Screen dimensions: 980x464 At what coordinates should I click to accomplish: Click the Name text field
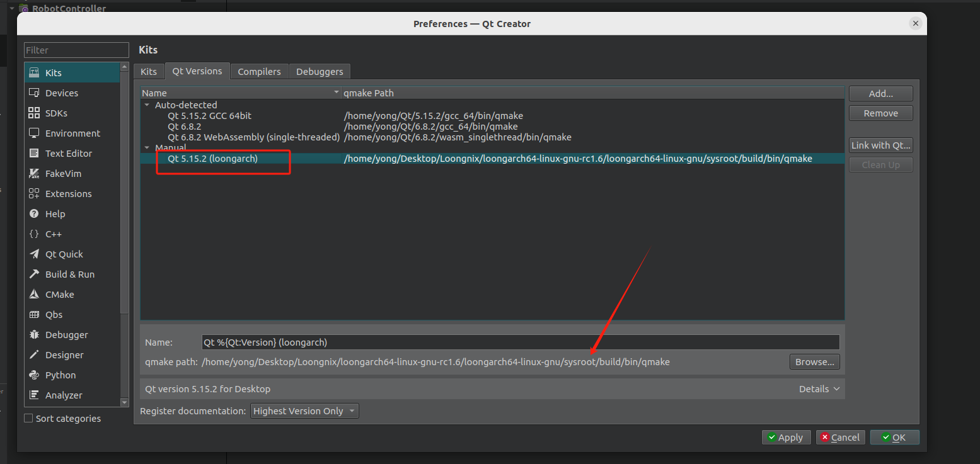(521, 342)
